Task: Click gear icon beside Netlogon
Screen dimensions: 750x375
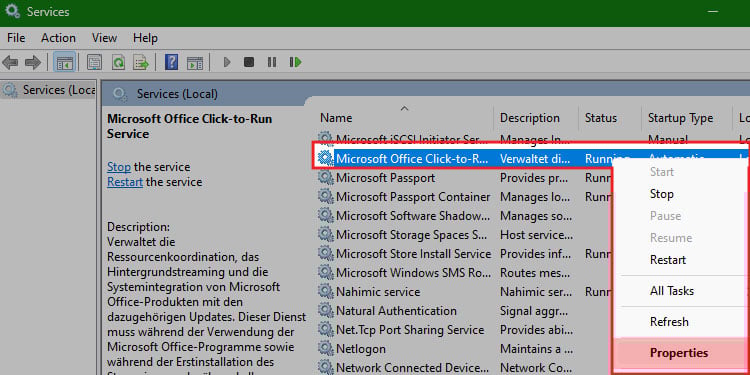Action: pos(326,348)
